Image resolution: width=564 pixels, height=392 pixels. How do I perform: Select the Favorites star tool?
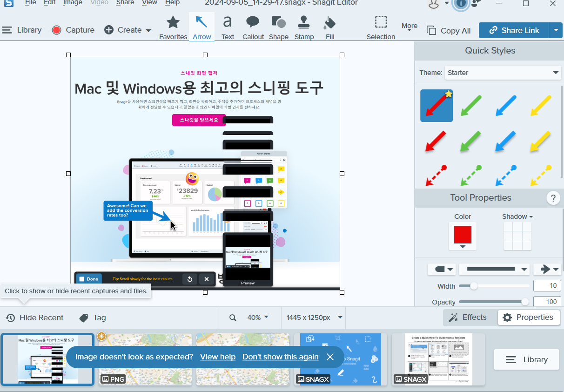173,27
